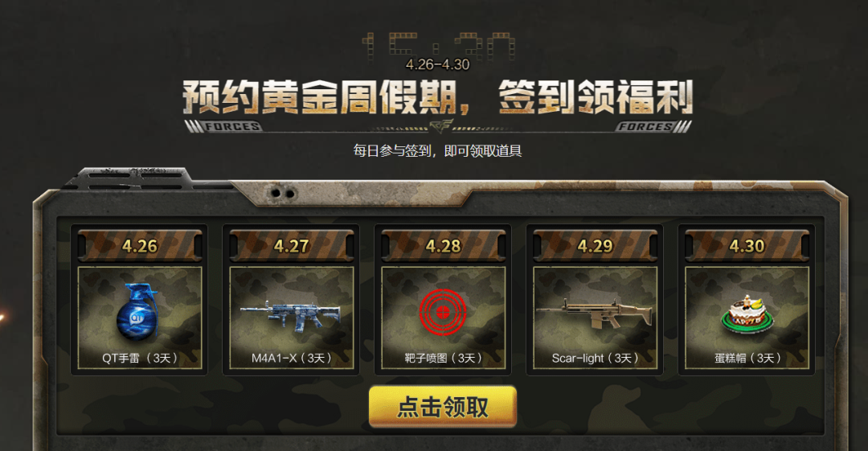Select the Scar-light rifle image

pyautogui.click(x=595, y=313)
